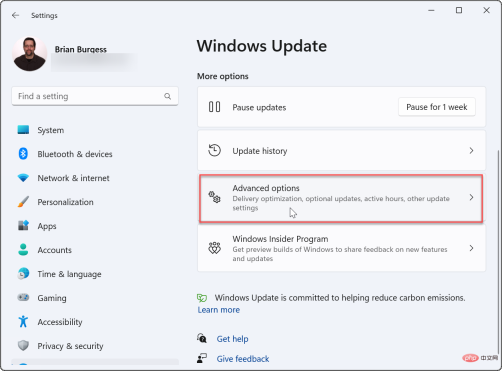Viewport: 502px width, 371px height.
Task: Expand Windows Insider Program chevron
Action: coord(471,248)
